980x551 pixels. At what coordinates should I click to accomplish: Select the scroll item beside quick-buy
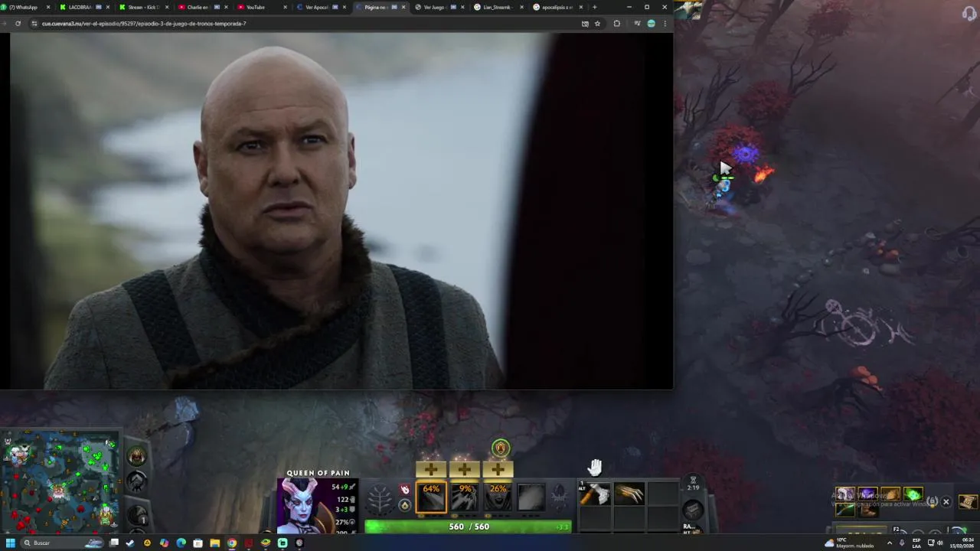(x=968, y=502)
